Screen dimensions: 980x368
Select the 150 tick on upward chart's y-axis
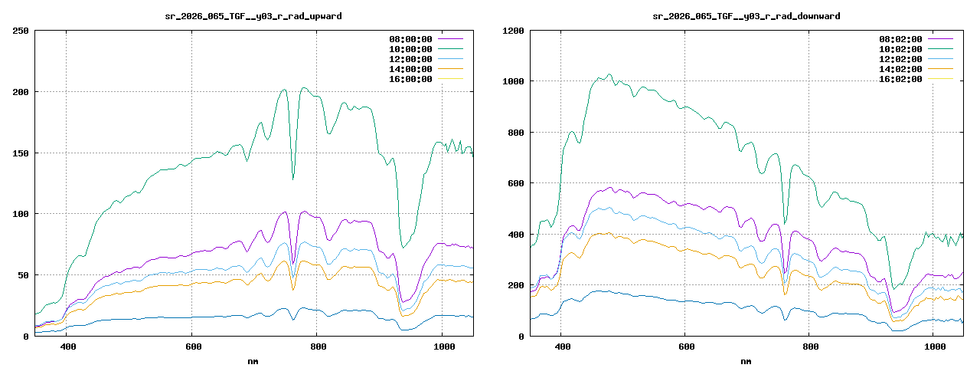pos(21,153)
